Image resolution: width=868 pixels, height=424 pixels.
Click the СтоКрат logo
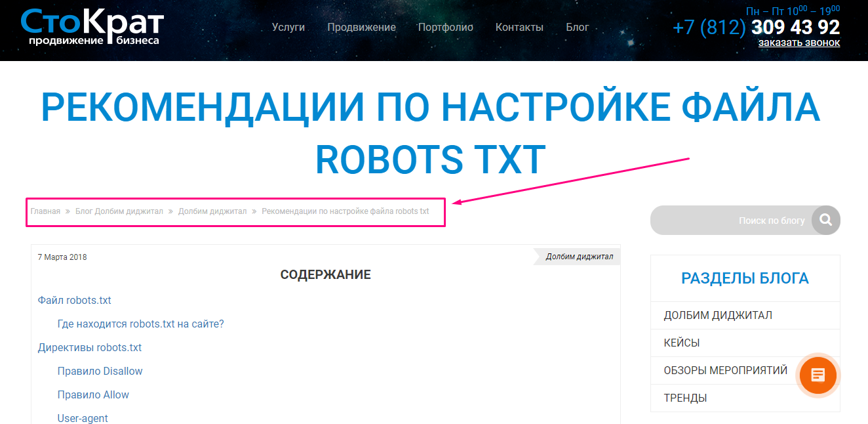(x=92, y=27)
